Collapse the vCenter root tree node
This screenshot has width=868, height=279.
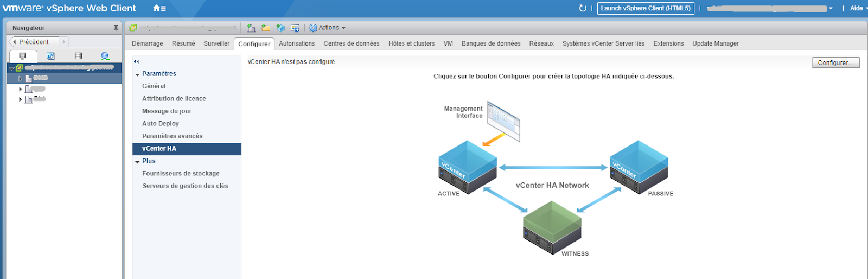pos(11,68)
